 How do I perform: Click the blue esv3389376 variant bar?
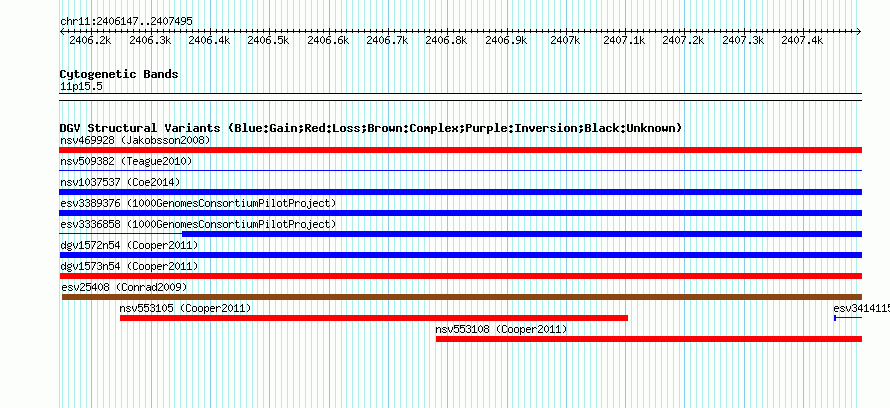(460, 213)
